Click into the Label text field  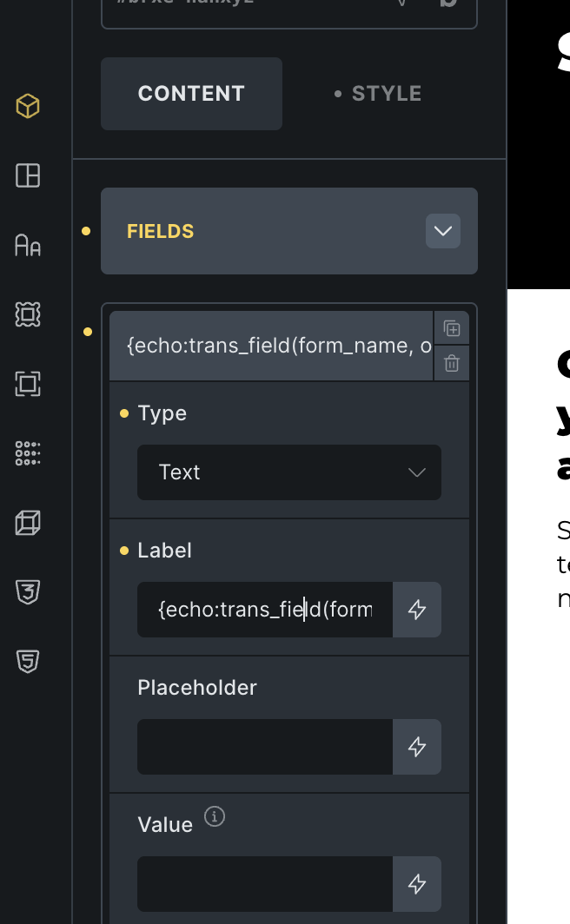264,610
